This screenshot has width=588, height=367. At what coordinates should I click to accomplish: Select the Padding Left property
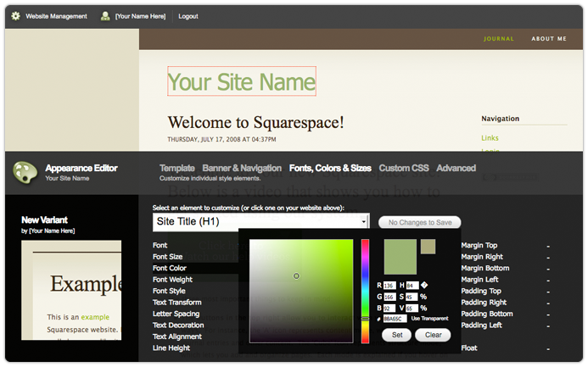(481, 325)
